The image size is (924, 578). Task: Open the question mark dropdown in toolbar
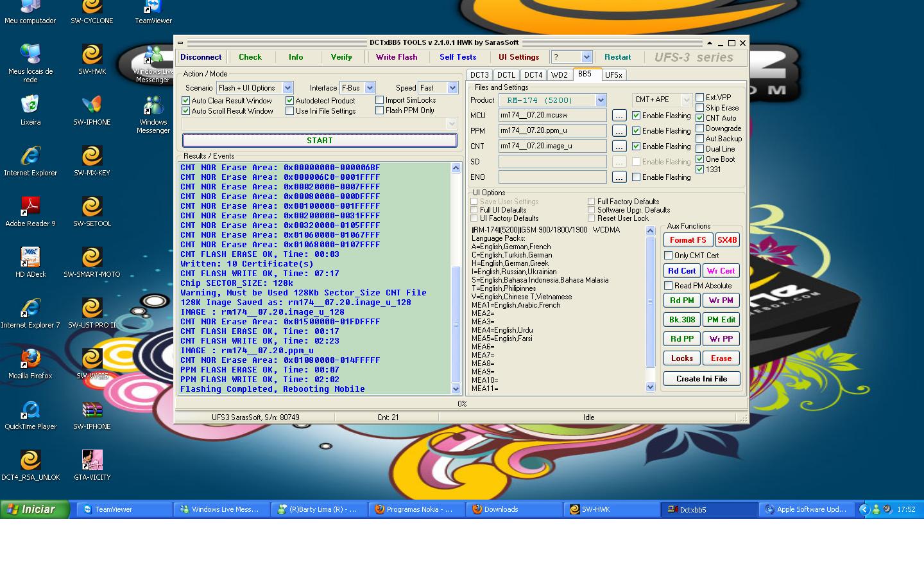pos(586,57)
